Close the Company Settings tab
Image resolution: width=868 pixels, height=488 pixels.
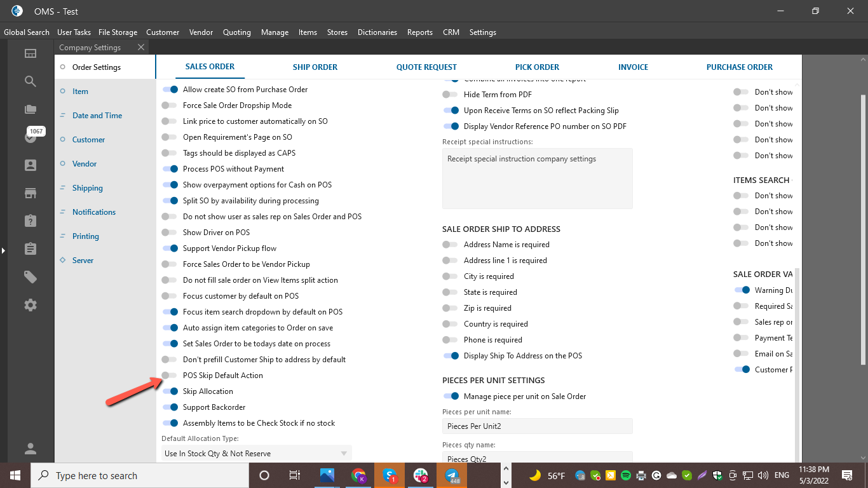(141, 47)
